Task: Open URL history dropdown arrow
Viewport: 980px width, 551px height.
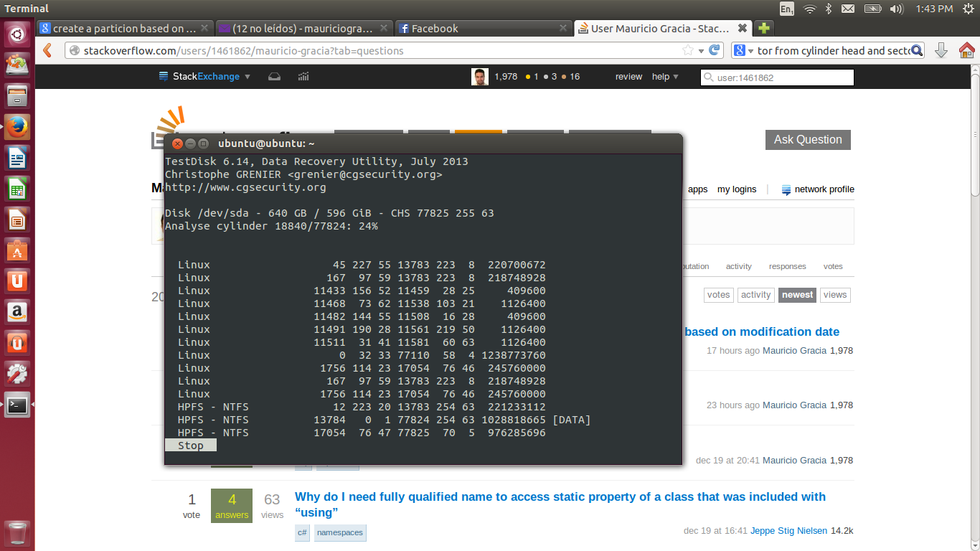Action: [701, 50]
